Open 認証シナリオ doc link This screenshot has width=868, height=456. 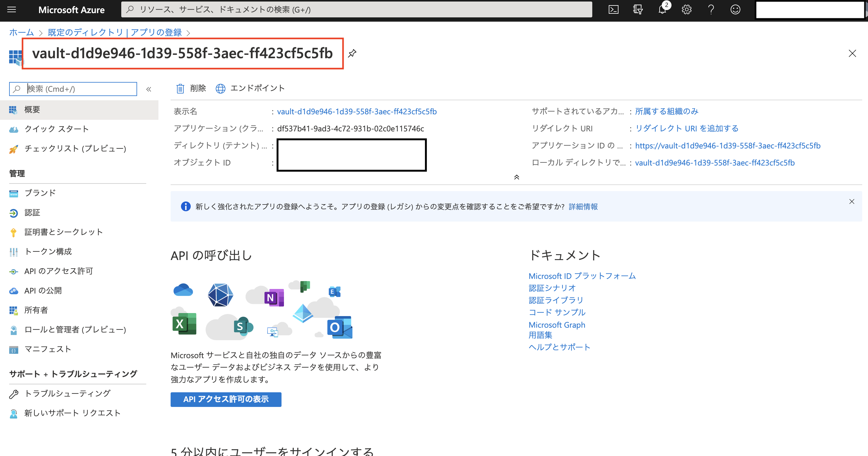552,288
